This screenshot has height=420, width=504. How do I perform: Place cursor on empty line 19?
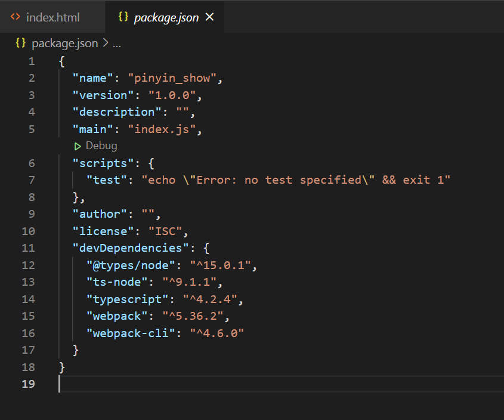(282, 384)
